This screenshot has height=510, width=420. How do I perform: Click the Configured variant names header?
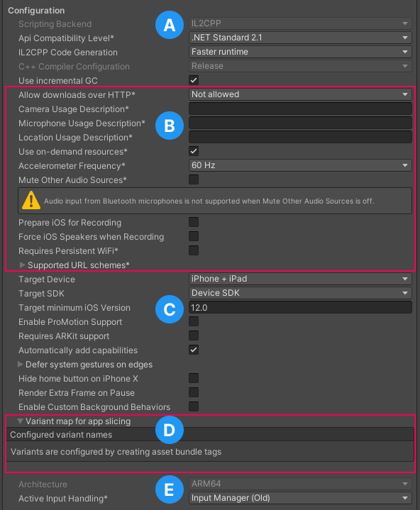61,435
